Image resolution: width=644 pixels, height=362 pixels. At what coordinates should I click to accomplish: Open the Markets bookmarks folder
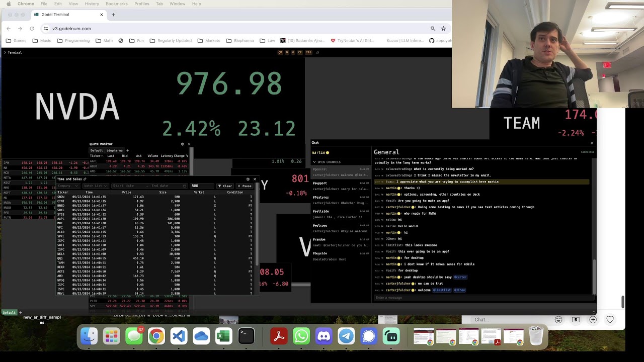pyautogui.click(x=209, y=41)
